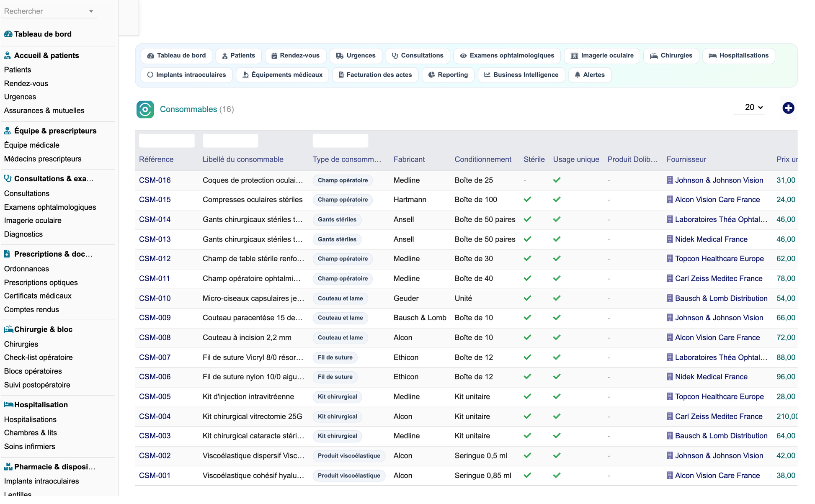Click Seringue 0,85 ml in row CSM-001

(483, 475)
